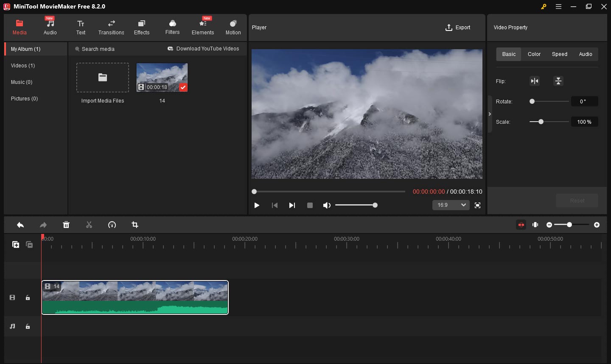Click the Rotate degree value field
Image resolution: width=611 pixels, height=364 pixels.
[x=585, y=101]
